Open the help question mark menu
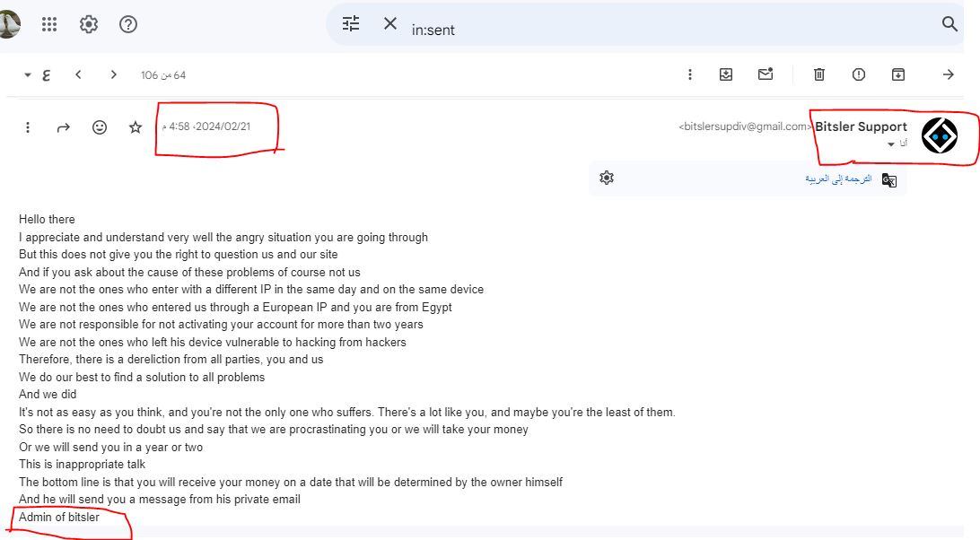Viewport: 980px width, 540px height. click(x=128, y=24)
